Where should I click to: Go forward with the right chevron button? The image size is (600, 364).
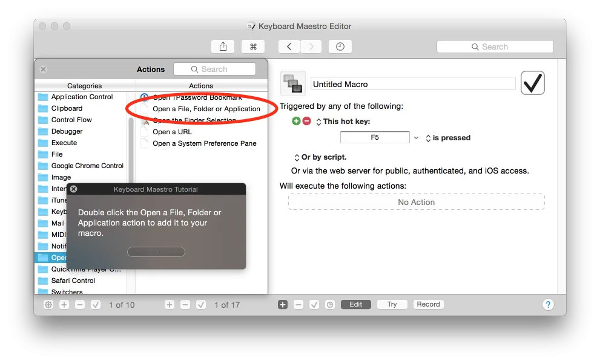tap(311, 47)
